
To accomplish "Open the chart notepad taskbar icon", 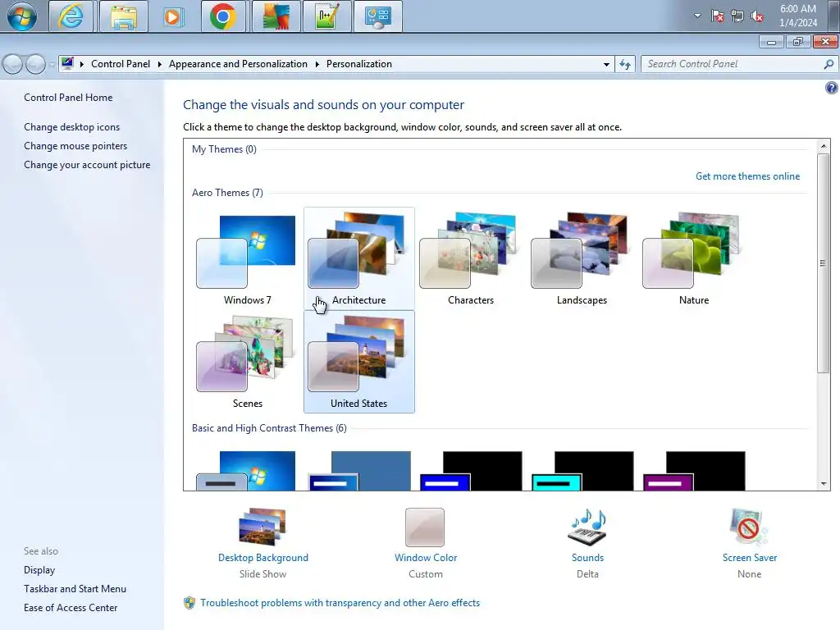I will [x=326, y=16].
